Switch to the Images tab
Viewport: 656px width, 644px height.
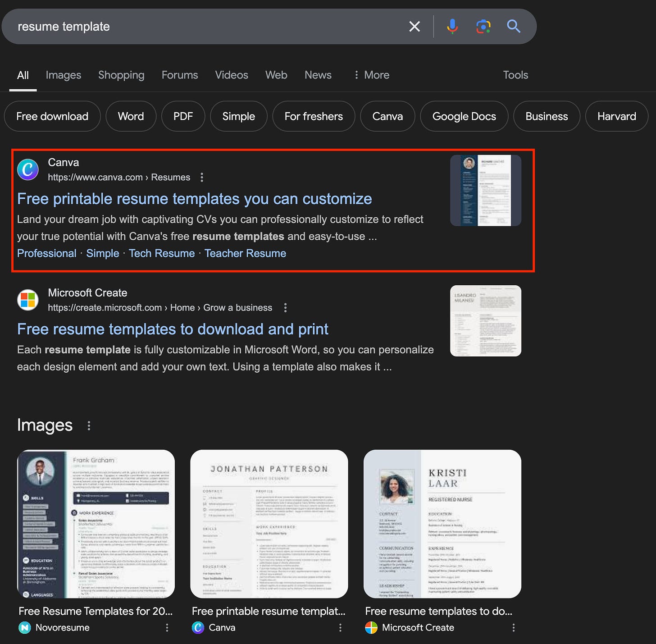coord(64,75)
